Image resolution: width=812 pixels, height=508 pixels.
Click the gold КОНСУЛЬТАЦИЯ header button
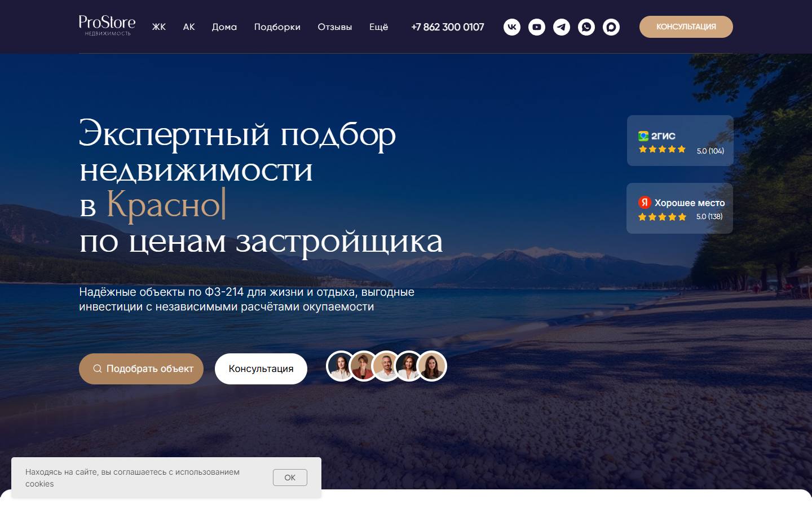686,27
